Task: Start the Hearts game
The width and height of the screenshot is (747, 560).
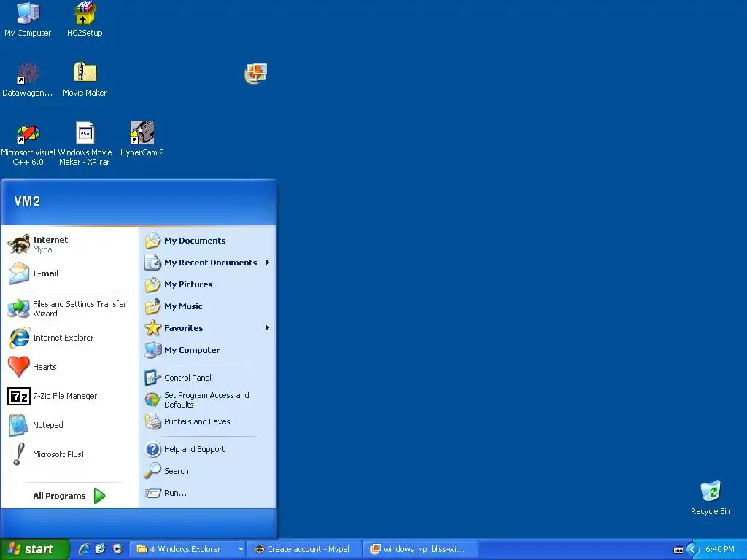Action: pyautogui.click(x=69, y=367)
